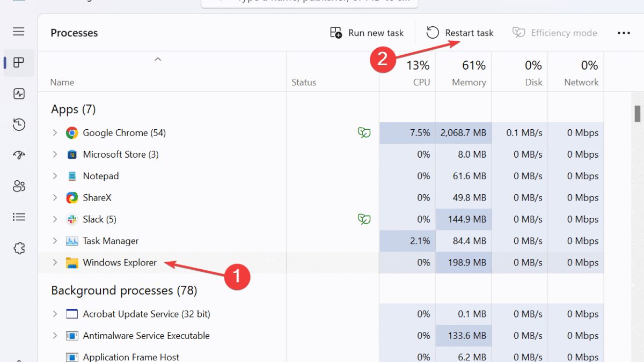Screen dimensions: 644x362
Task: Click the Run new task button
Action: click(x=367, y=33)
